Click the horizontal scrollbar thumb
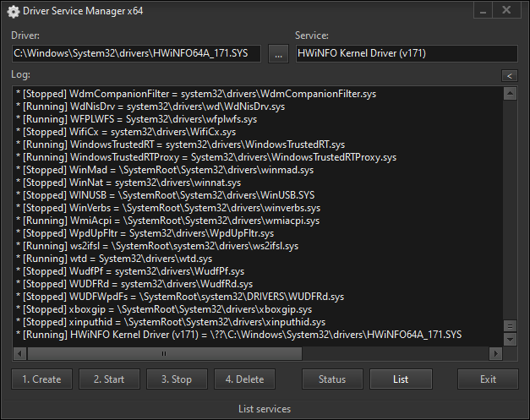 (x=164, y=354)
